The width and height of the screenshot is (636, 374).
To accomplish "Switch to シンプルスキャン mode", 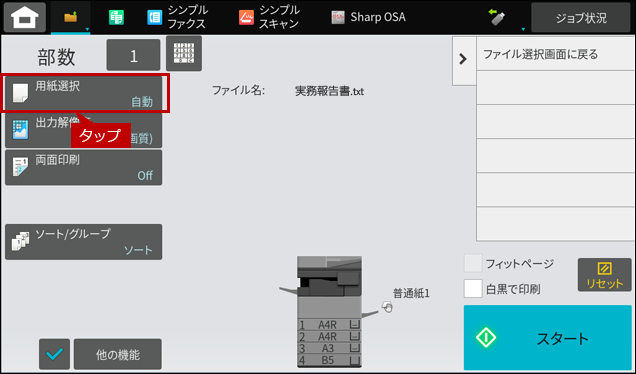I will [269, 17].
